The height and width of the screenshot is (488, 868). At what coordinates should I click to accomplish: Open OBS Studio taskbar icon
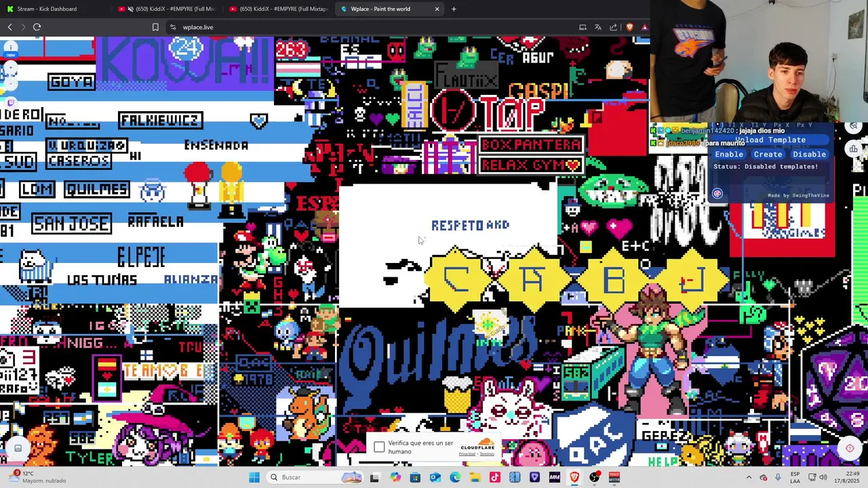point(595,477)
